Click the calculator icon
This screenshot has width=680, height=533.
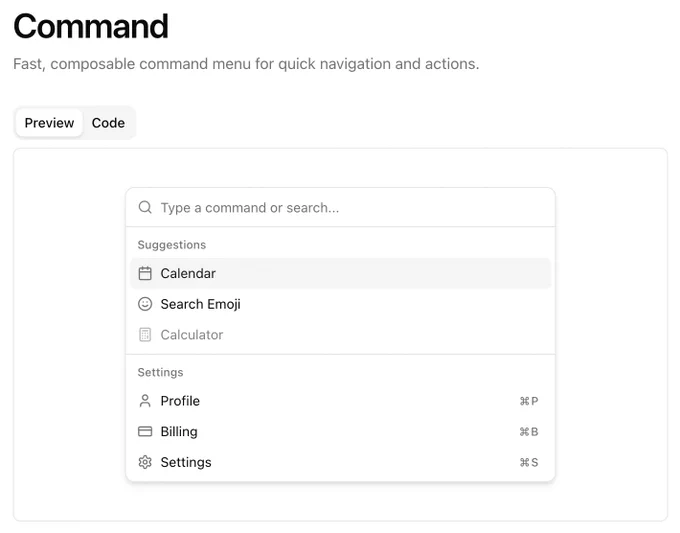click(x=145, y=335)
